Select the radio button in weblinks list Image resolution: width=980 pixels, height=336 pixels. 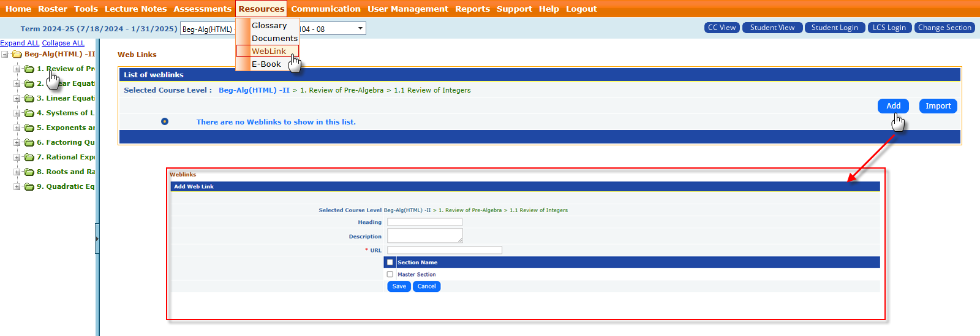[165, 121]
